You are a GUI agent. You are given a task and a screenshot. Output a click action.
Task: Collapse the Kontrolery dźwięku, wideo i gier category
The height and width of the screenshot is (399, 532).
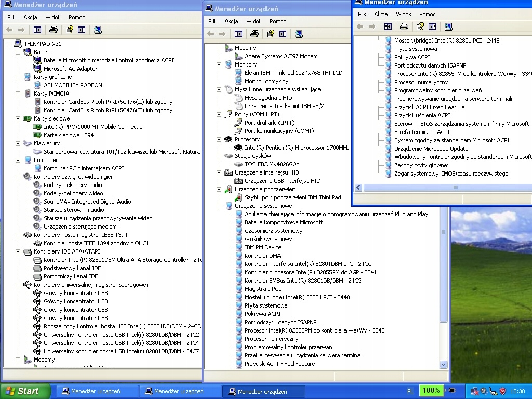pos(18,177)
